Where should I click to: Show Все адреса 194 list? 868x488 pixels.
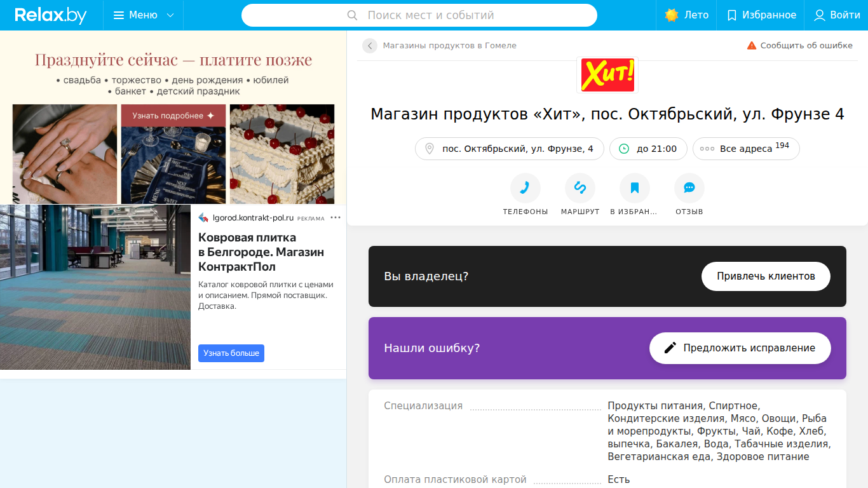click(x=746, y=149)
